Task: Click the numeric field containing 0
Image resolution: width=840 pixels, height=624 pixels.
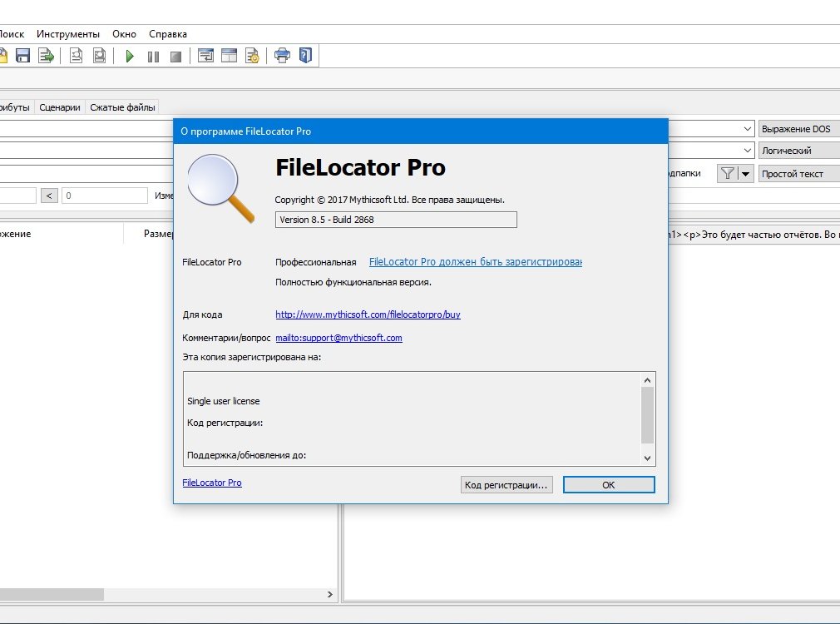Action: point(105,196)
